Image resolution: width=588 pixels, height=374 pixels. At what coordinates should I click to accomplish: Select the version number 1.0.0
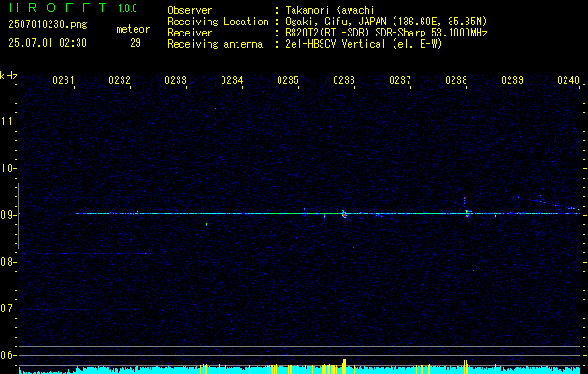pyautogui.click(x=127, y=8)
